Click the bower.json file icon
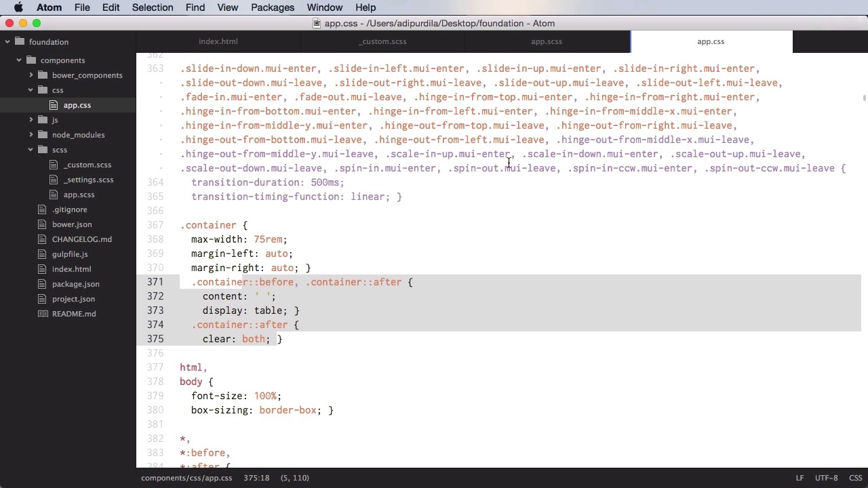The image size is (868, 488). point(43,224)
